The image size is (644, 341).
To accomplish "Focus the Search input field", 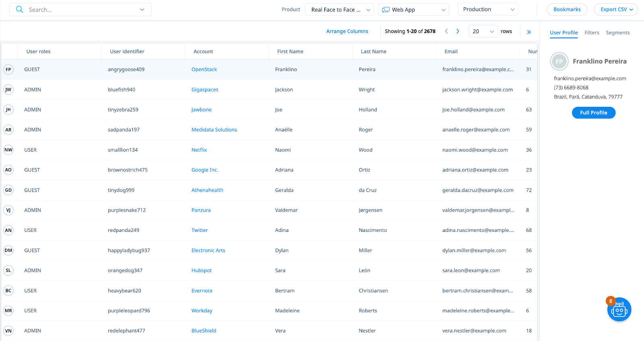I will coord(80,10).
